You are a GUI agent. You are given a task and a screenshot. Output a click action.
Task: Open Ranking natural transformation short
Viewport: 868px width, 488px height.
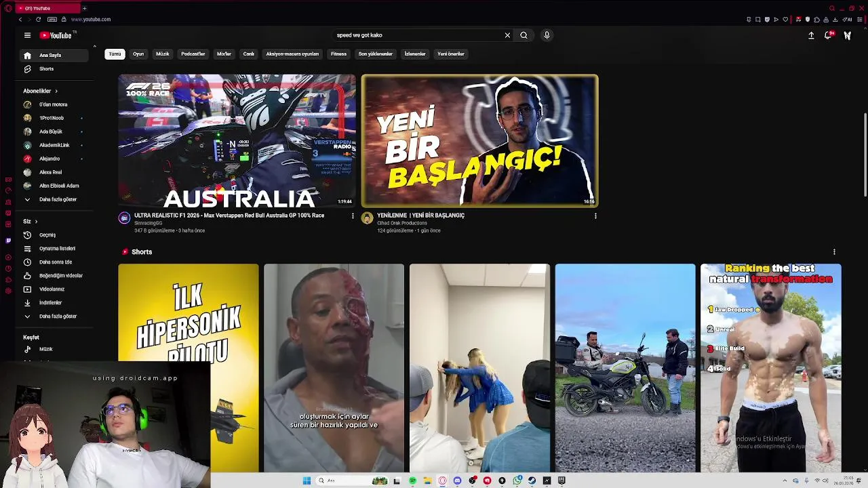(x=771, y=368)
